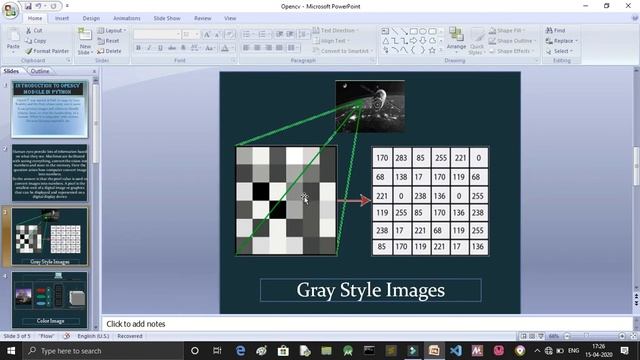This screenshot has width=640, height=360.
Task: Copy the selected content
Action: (36, 41)
